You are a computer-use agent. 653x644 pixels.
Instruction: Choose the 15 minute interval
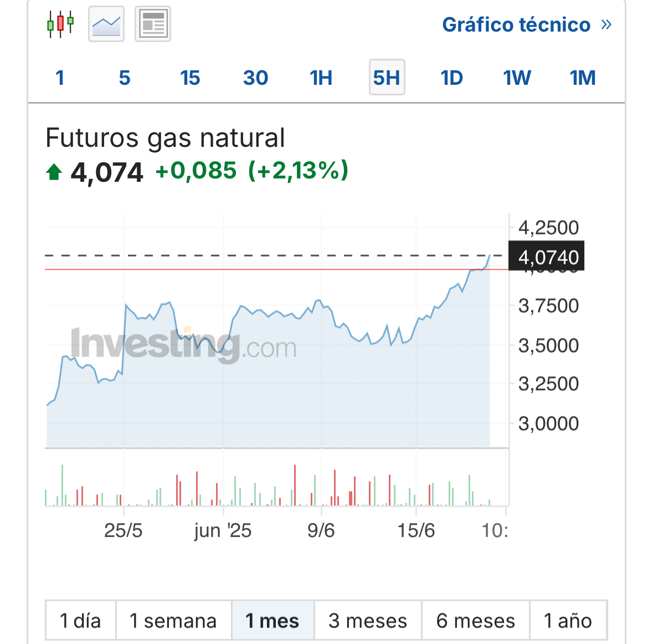[x=190, y=78]
